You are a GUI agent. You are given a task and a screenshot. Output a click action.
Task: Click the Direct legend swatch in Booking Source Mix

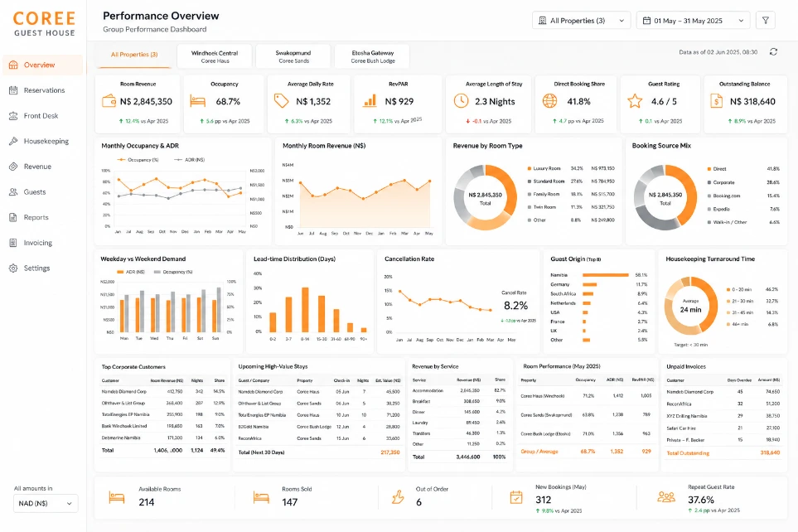click(709, 169)
